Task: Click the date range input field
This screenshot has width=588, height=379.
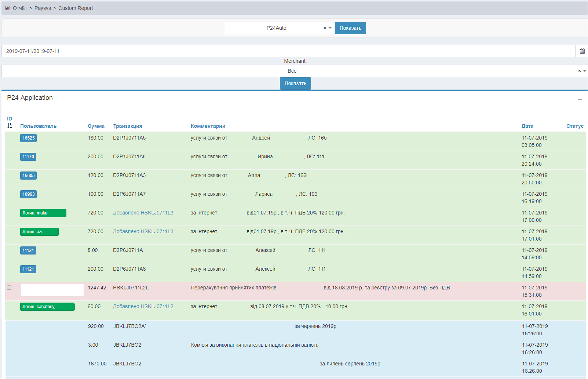Action: [x=288, y=51]
